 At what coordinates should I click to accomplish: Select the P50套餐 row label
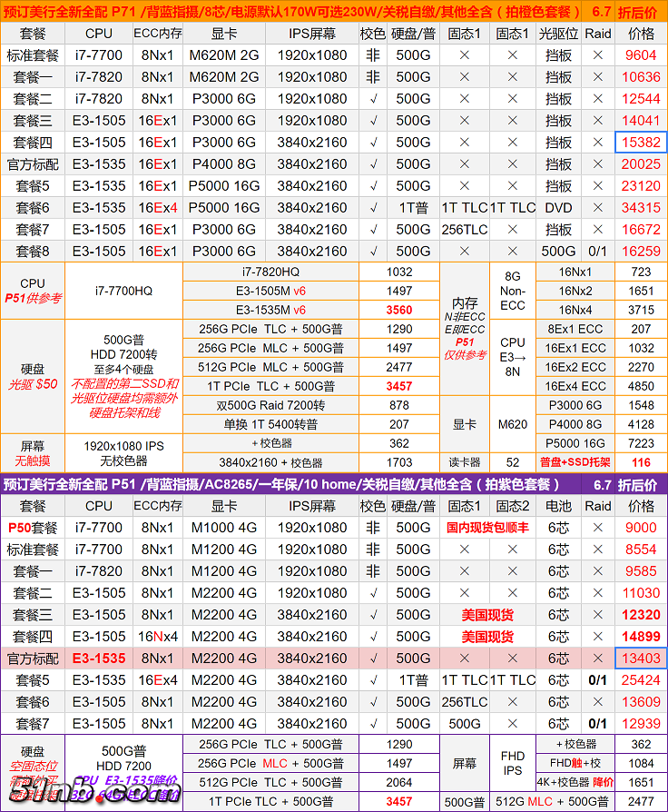(x=32, y=528)
